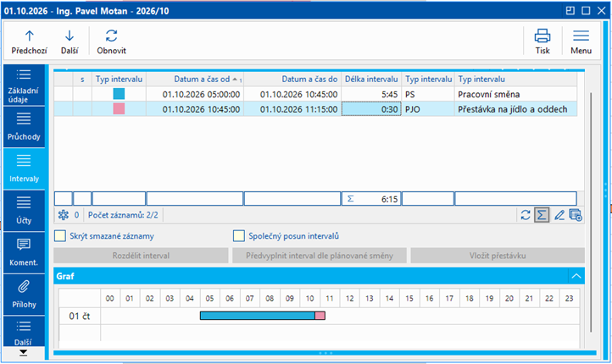Click the snowflake filter icon in status bar
This screenshot has width=612, height=364.
(64, 215)
